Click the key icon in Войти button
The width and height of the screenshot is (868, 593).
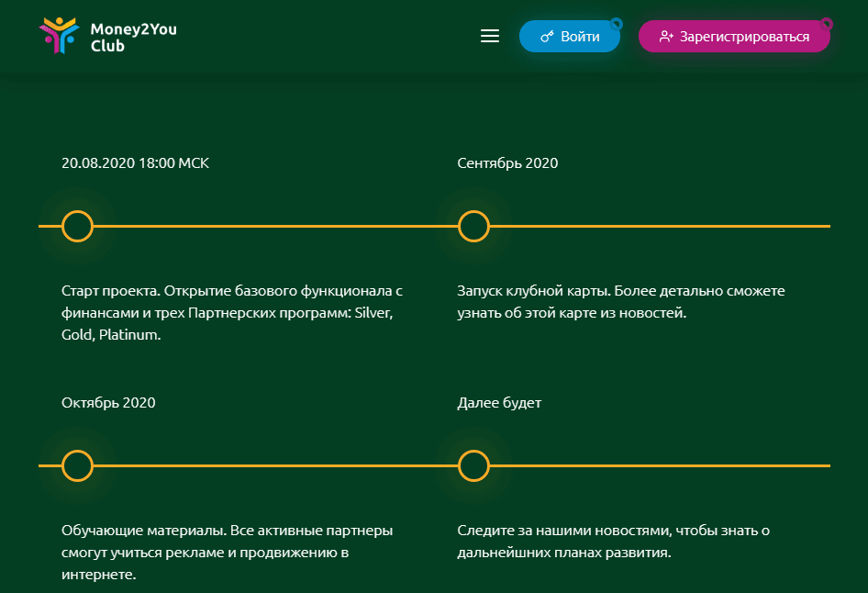tap(547, 37)
